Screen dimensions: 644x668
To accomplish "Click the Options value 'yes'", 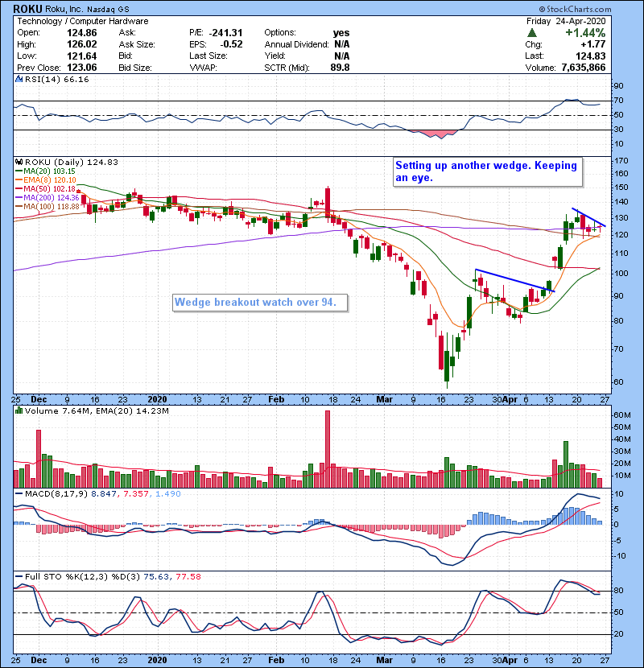I will click(x=341, y=33).
